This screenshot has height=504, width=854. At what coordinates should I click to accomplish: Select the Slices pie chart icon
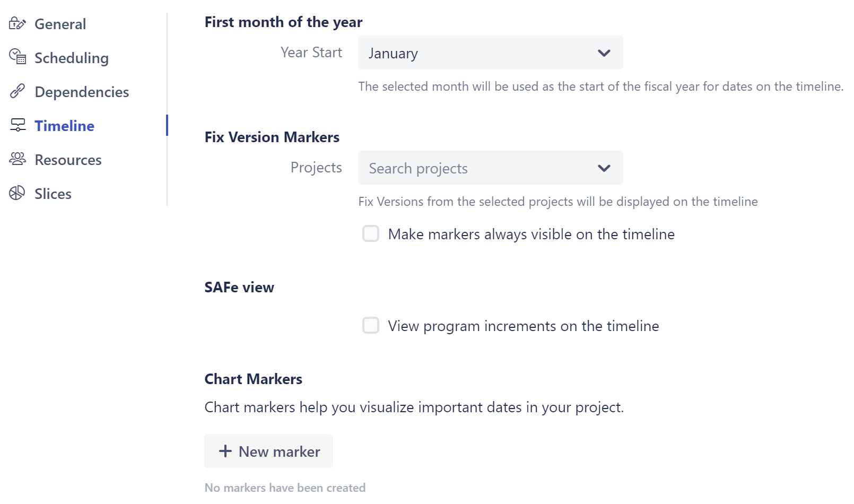18,193
